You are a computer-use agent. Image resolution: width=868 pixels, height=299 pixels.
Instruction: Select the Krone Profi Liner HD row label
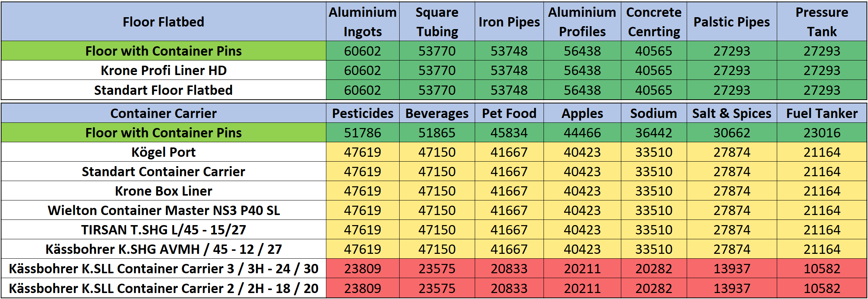(x=163, y=70)
